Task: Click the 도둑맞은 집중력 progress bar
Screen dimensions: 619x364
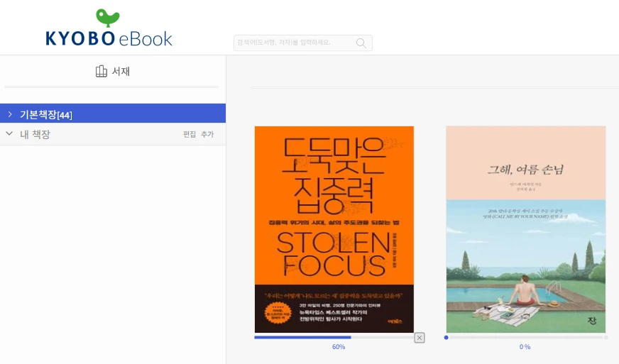Action: [334, 338]
